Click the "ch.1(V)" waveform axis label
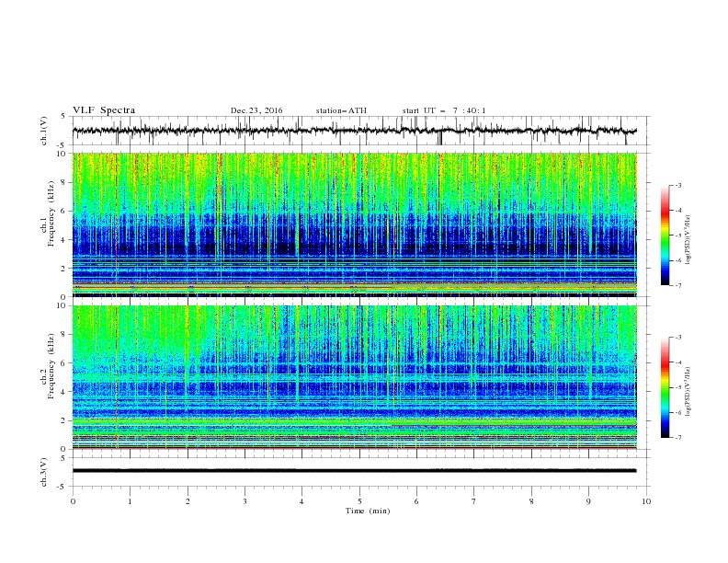 tap(44, 131)
